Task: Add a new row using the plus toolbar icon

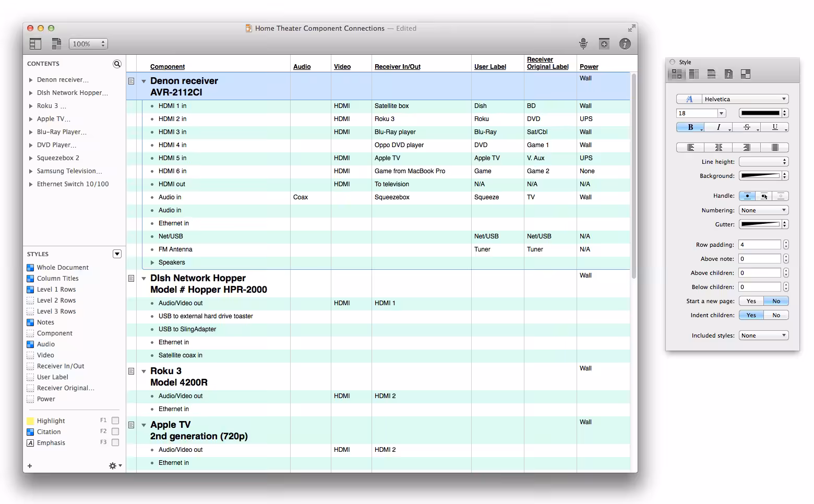Action: pyautogui.click(x=604, y=44)
